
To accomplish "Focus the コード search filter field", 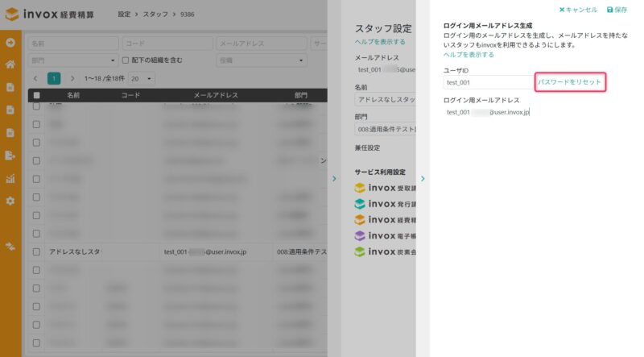I will (x=167, y=44).
